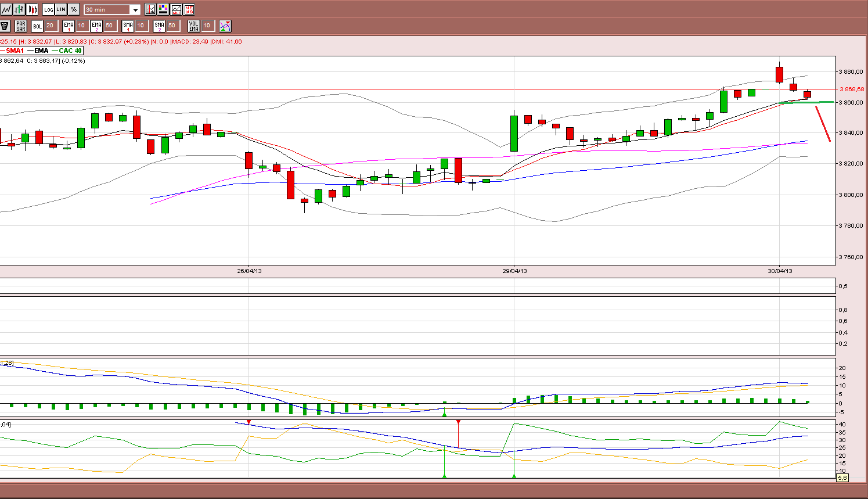868x499 pixels.
Task: Toggle the SMA 2 indicator
Action: coord(159,26)
